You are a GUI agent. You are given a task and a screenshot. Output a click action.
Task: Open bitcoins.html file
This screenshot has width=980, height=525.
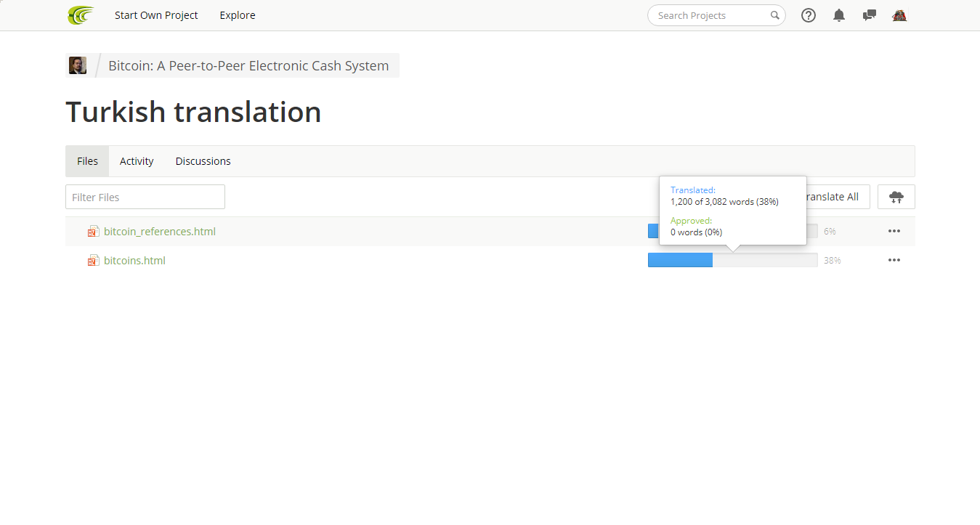click(x=134, y=261)
